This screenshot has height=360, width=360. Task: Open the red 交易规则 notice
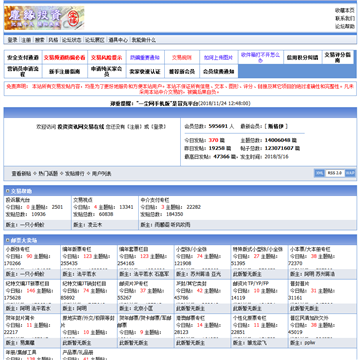pyautogui.click(x=182, y=57)
